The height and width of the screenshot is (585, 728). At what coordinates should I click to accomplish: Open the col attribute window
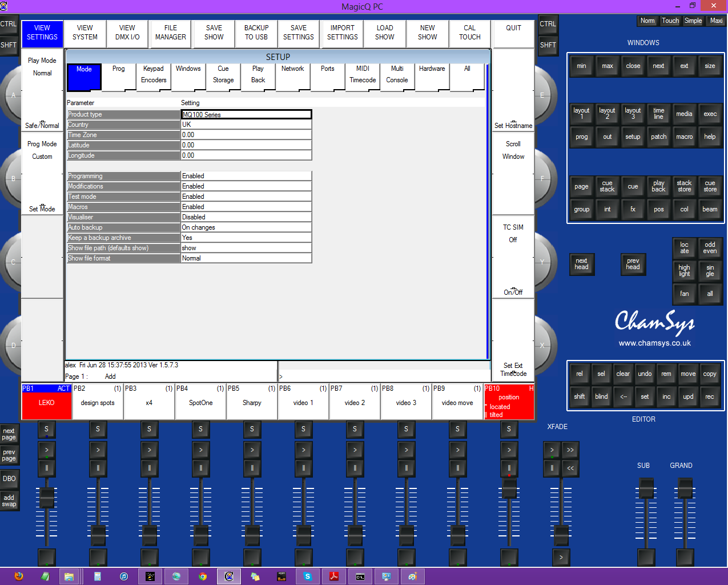click(684, 209)
